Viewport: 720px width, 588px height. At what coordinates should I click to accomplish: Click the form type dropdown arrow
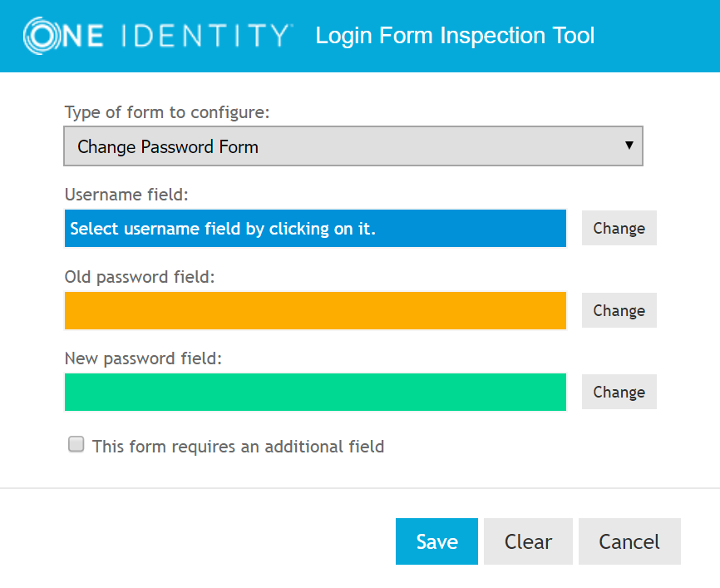629,146
